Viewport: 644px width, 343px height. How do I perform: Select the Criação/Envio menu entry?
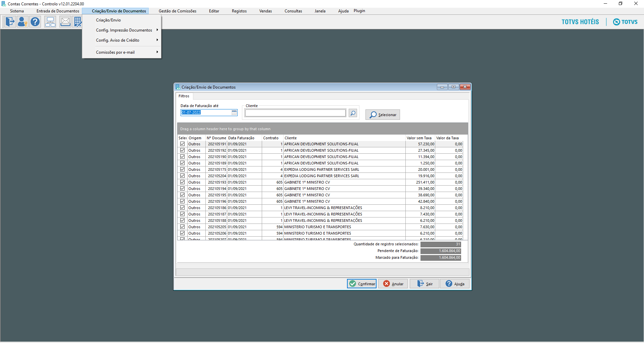click(x=108, y=20)
